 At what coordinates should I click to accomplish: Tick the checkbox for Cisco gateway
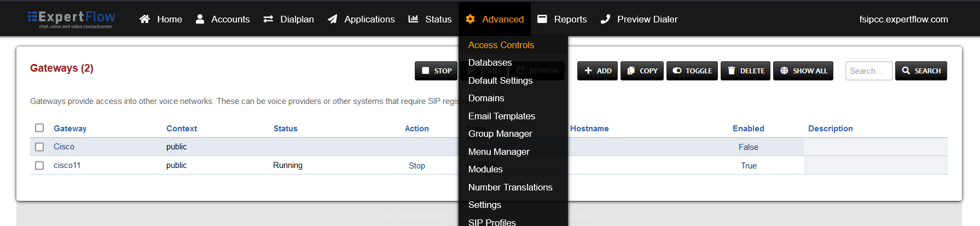point(39,147)
